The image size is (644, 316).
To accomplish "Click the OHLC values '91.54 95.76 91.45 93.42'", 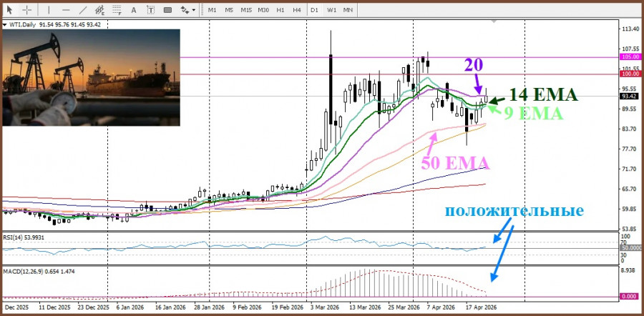I will point(70,25).
